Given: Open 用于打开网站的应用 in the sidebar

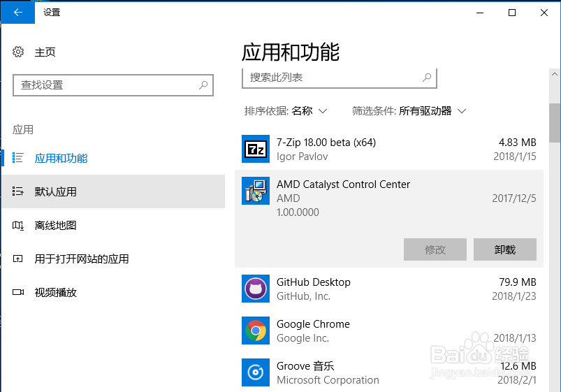Looking at the screenshot, I should [x=113, y=259].
